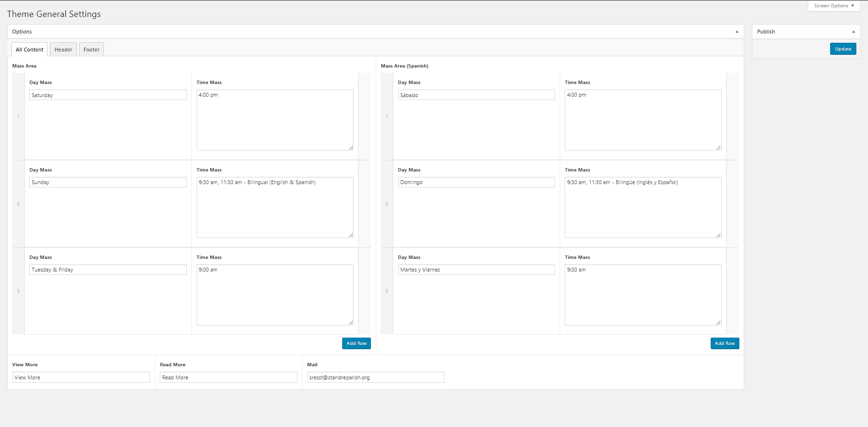Grab resize handle of Spanish 4:00 pm textarea

point(718,148)
